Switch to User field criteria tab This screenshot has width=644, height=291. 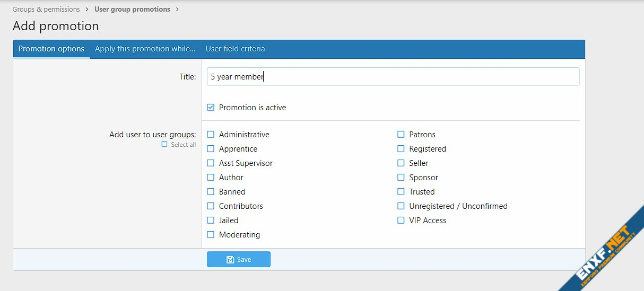click(x=235, y=49)
